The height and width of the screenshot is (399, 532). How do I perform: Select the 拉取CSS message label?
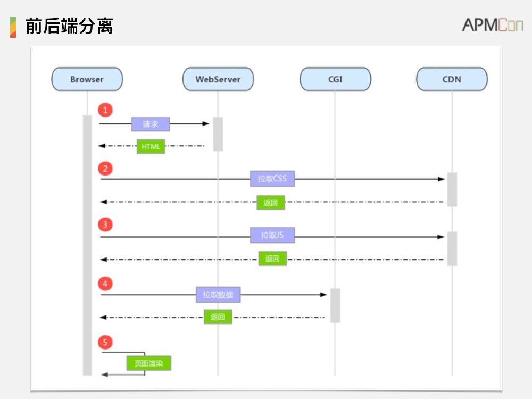272,179
